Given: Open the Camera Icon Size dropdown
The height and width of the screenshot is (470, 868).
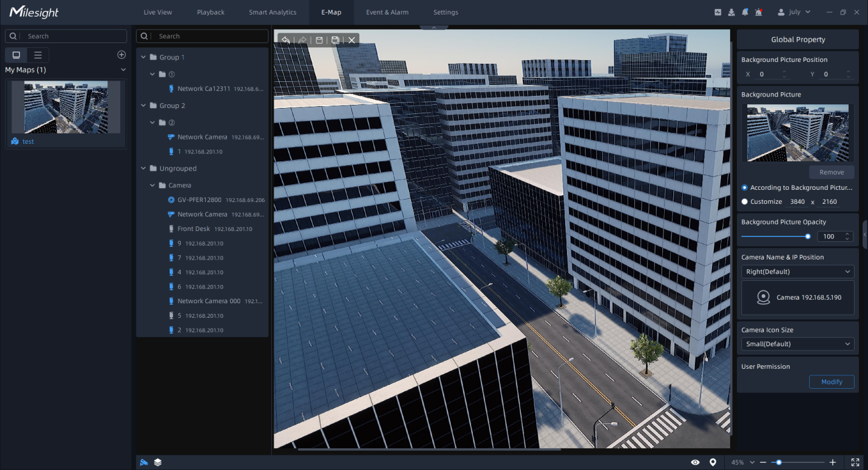Looking at the screenshot, I should tap(798, 344).
